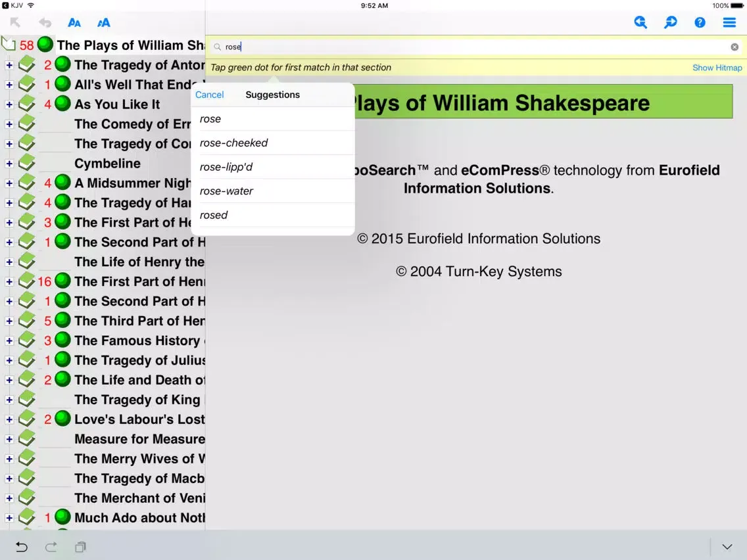Tap keyboard bar undo arrow at bottom
747x560 pixels.
[x=22, y=547]
